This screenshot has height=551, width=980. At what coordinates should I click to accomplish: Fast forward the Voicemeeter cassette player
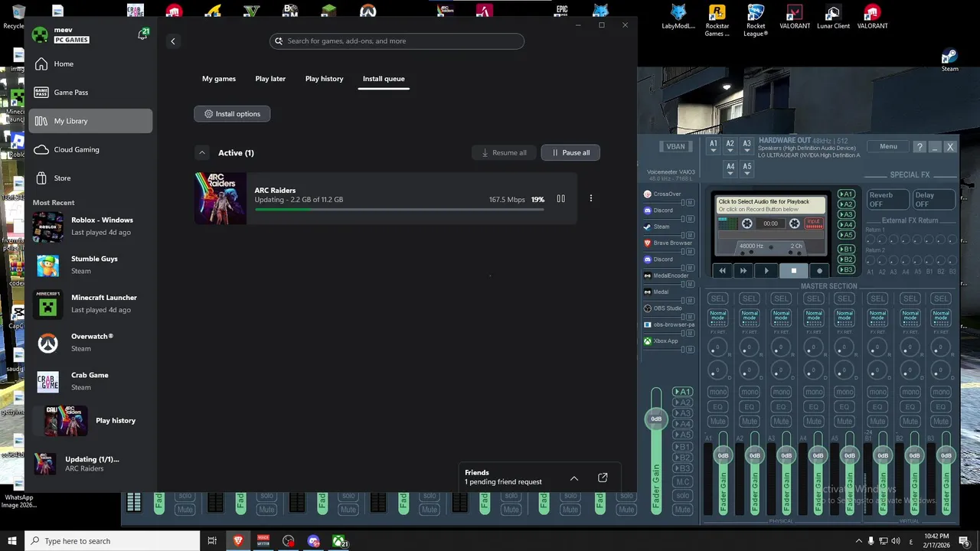743,270
